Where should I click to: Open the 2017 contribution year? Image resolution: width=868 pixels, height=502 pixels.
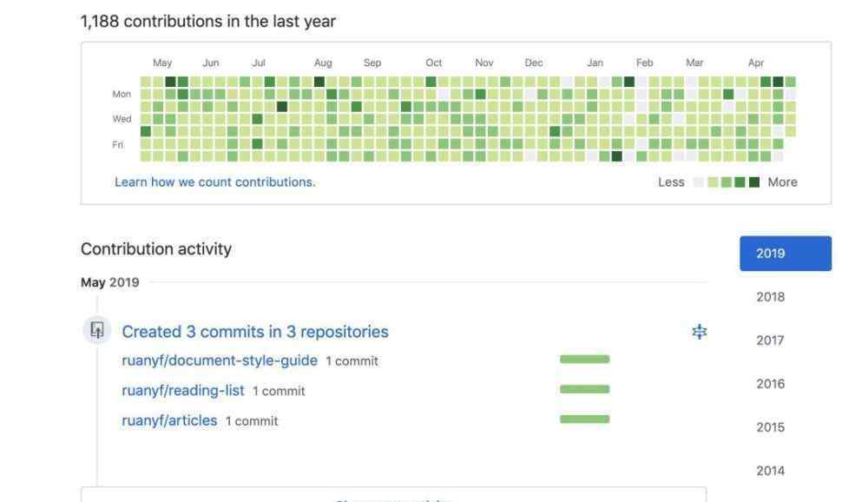click(770, 340)
